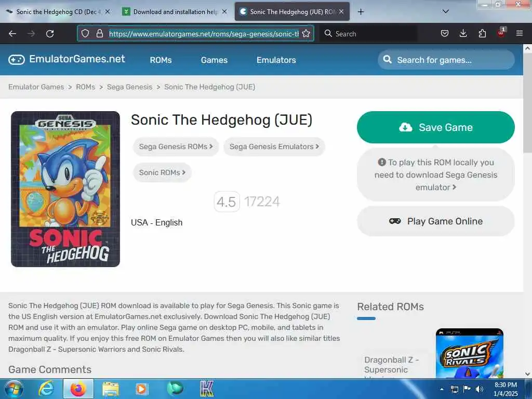532x399 pixels.
Task: Open the volume speaker tray icon
Action: (x=480, y=389)
